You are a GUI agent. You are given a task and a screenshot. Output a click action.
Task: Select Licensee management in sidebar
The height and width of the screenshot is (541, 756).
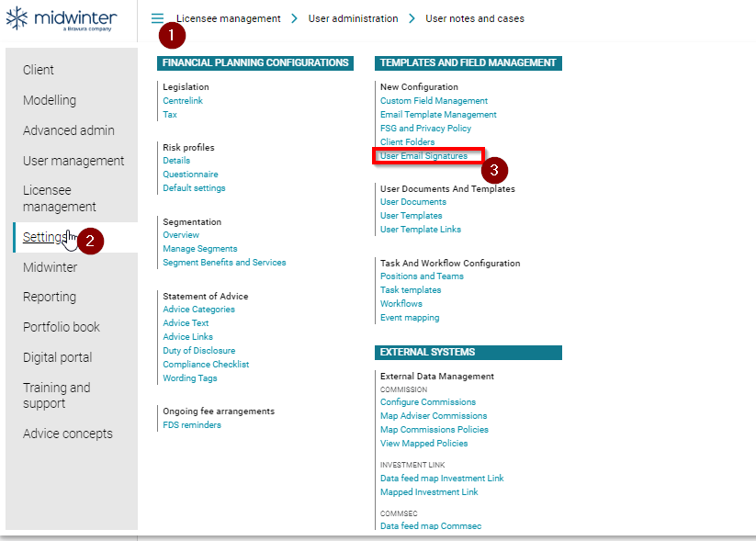coord(60,198)
